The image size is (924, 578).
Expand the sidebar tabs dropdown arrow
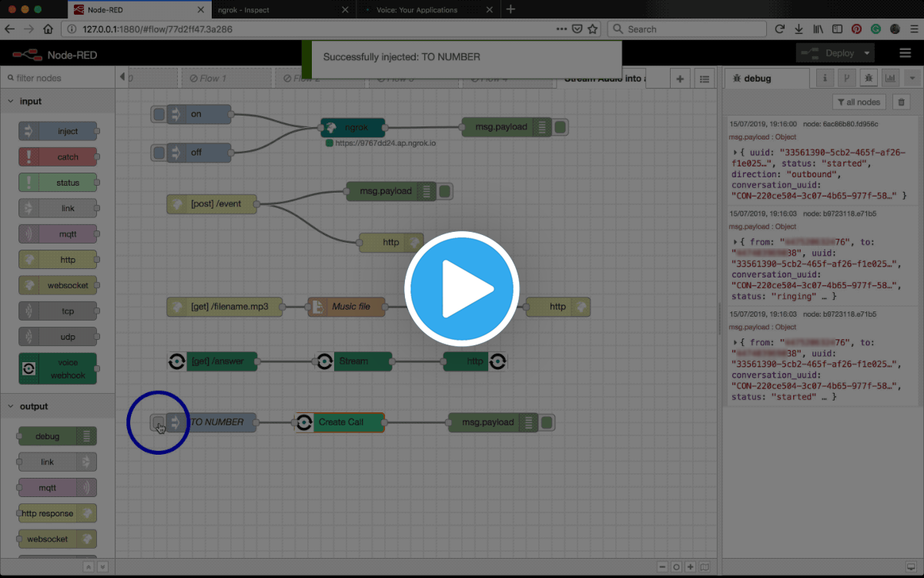(x=912, y=78)
